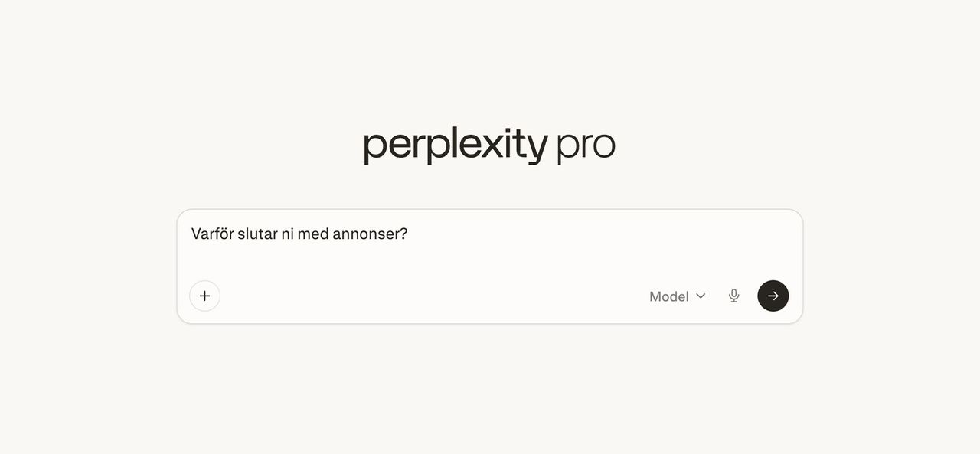This screenshot has width=980, height=454.
Task: Click the arrow icon to submit the query
Action: (x=773, y=296)
